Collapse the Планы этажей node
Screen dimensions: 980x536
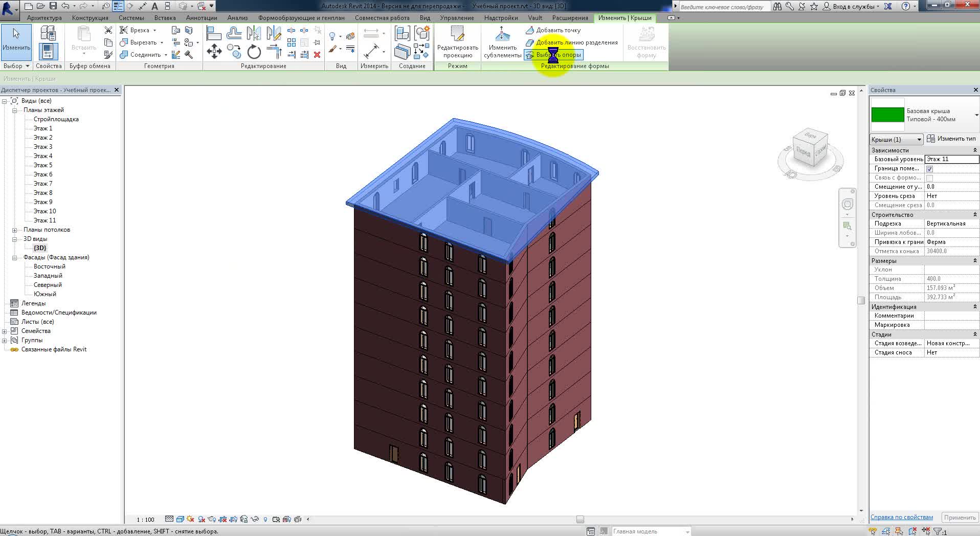14,110
